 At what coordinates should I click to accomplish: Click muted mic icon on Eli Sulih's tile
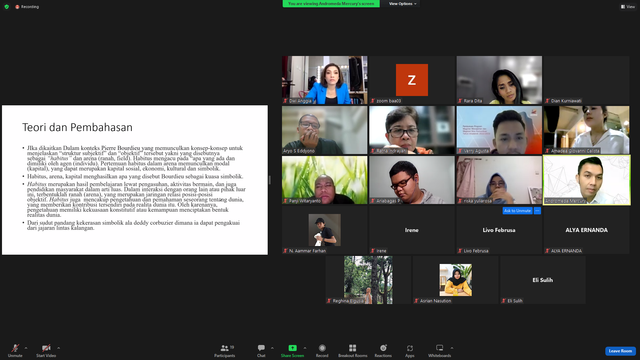pos(504,301)
